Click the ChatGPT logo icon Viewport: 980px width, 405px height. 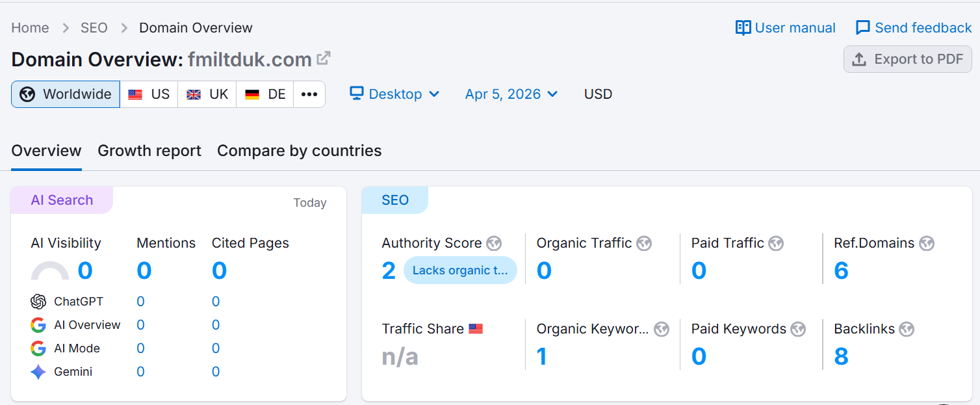point(38,302)
